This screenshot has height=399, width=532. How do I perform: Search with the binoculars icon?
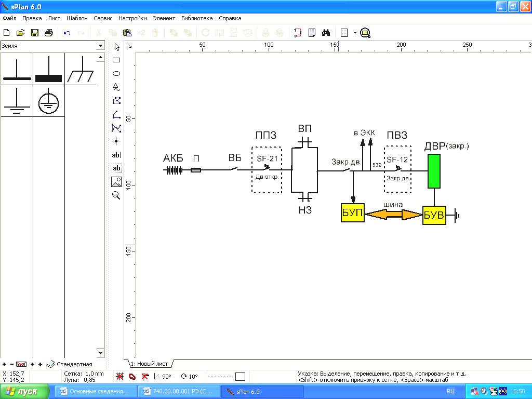click(x=326, y=33)
